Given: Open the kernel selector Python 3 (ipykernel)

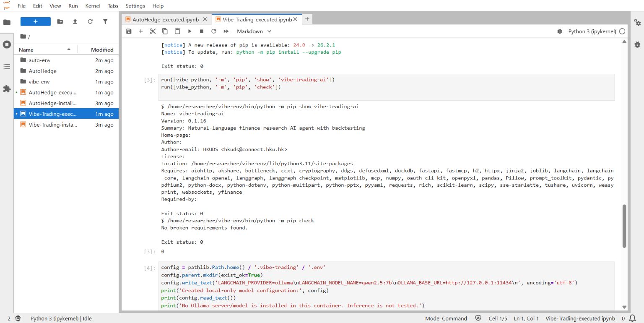Looking at the screenshot, I should (x=592, y=31).
